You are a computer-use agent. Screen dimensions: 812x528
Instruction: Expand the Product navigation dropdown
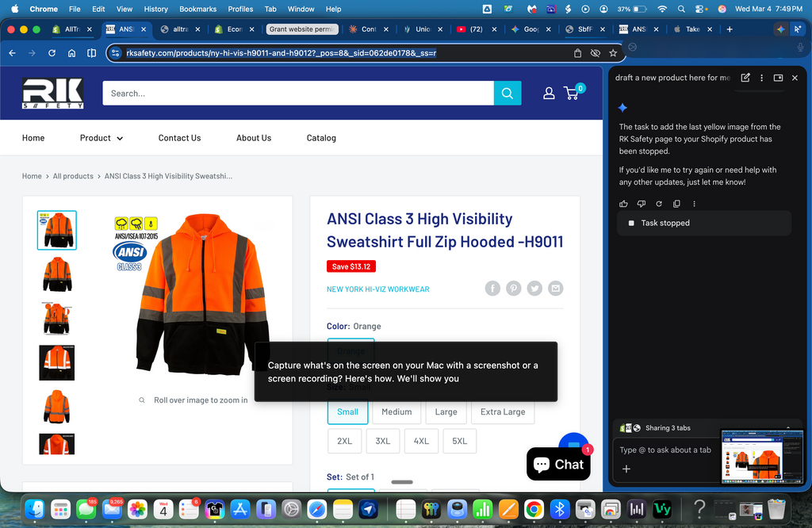[101, 137]
